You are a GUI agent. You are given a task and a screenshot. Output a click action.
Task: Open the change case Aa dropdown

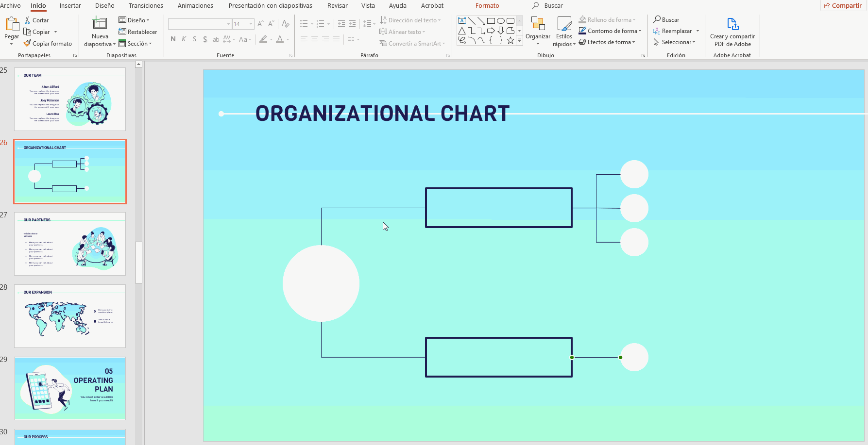245,39
